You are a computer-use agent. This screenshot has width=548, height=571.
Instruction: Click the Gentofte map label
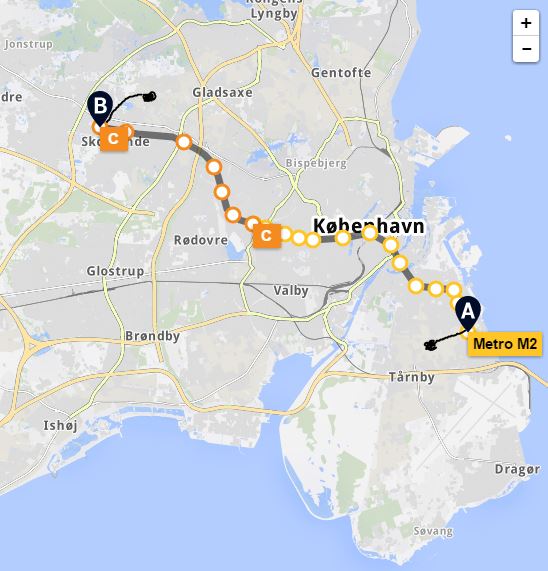coord(341,73)
